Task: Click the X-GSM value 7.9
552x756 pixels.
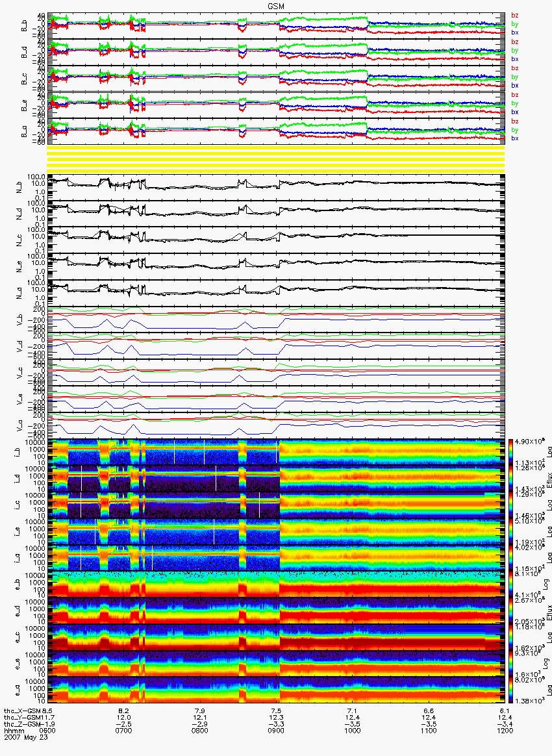Action: coord(200,711)
